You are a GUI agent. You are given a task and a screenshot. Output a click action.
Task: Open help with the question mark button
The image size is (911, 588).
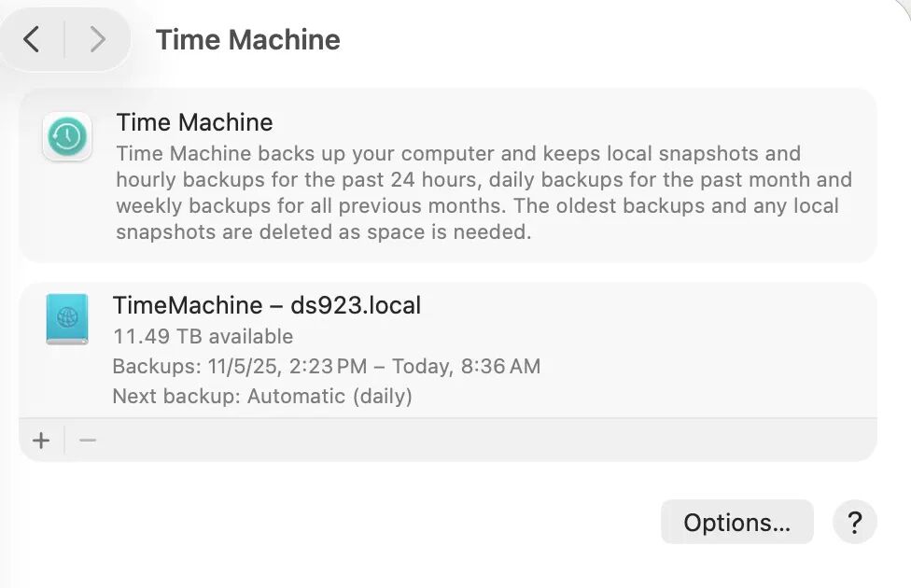tap(854, 522)
